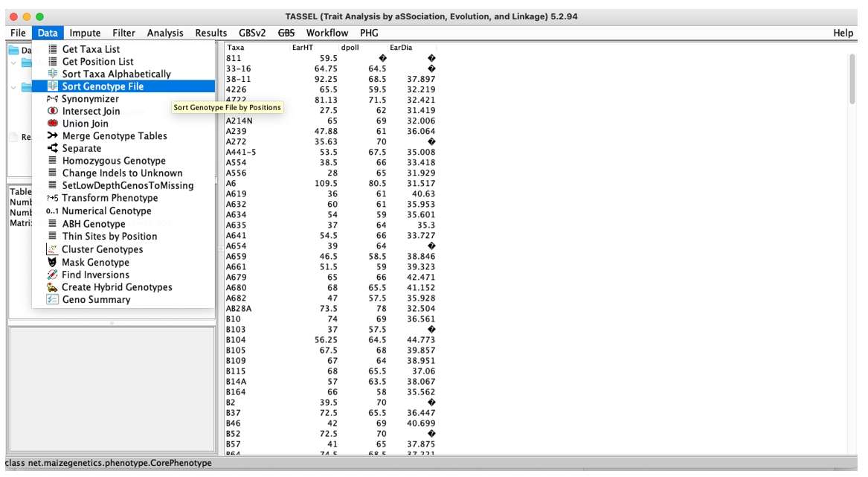Click the status bar CorePhenotype text
The height and width of the screenshot is (477, 868).
pyautogui.click(x=109, y=463)
